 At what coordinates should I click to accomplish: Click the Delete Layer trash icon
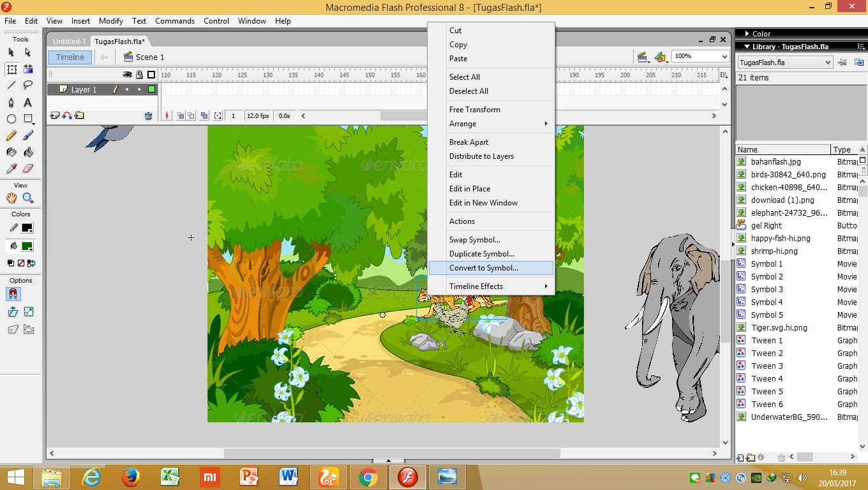coord(149,116)
